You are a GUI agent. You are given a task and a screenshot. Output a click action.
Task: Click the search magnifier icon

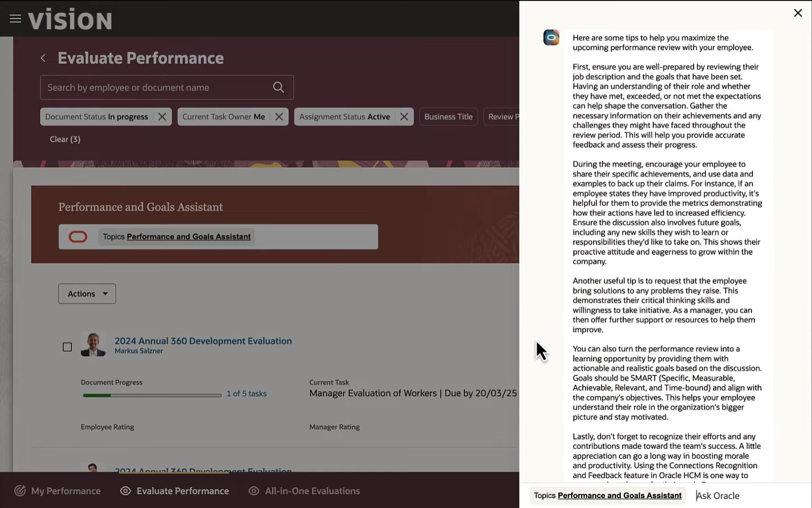coord(278,87)
